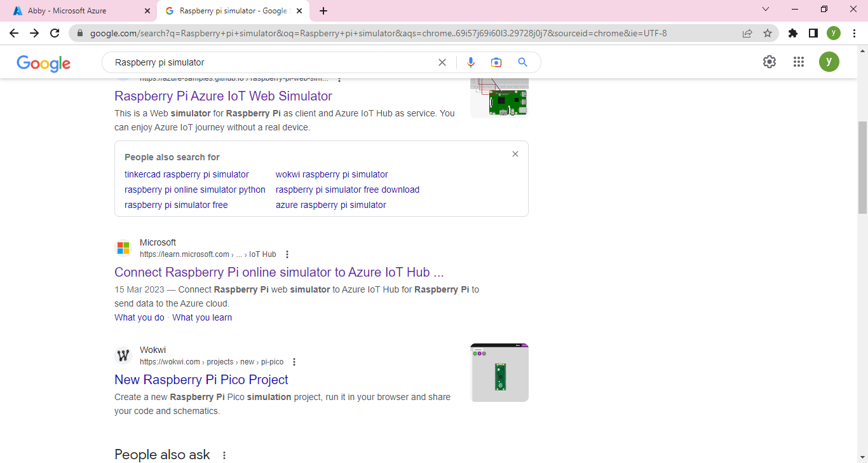This screenshot has width=868, height=463.
Task: Click the Microsoft favicon in results
Action: (123, 248)
